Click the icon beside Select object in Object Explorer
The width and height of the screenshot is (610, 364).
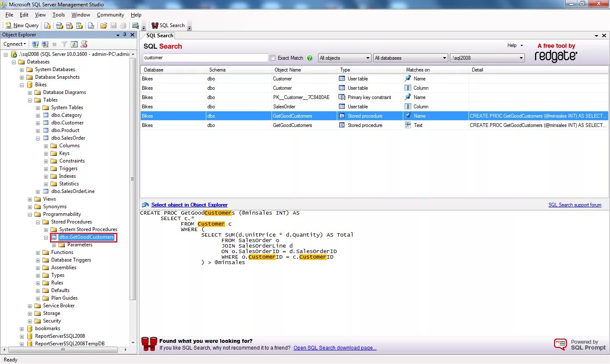(x=145, y=205)
